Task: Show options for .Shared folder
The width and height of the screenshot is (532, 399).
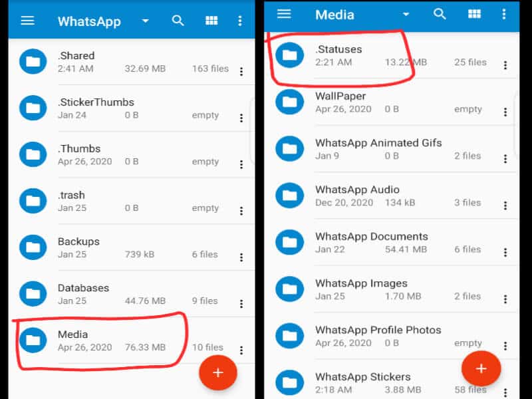Action: point(241,72)
